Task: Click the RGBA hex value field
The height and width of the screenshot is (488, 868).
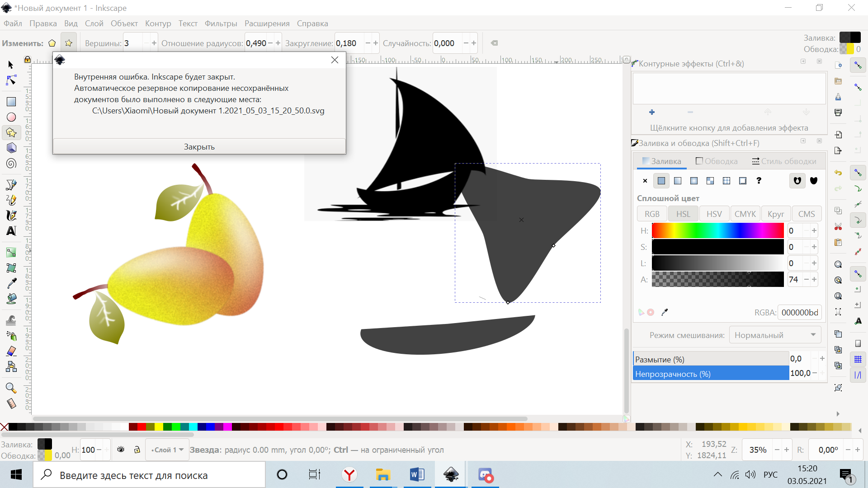Action: [x=799, y=312]
